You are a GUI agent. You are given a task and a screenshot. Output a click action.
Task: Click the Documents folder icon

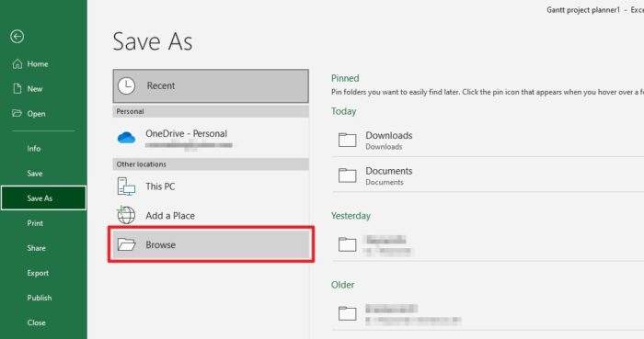[348, 175]
